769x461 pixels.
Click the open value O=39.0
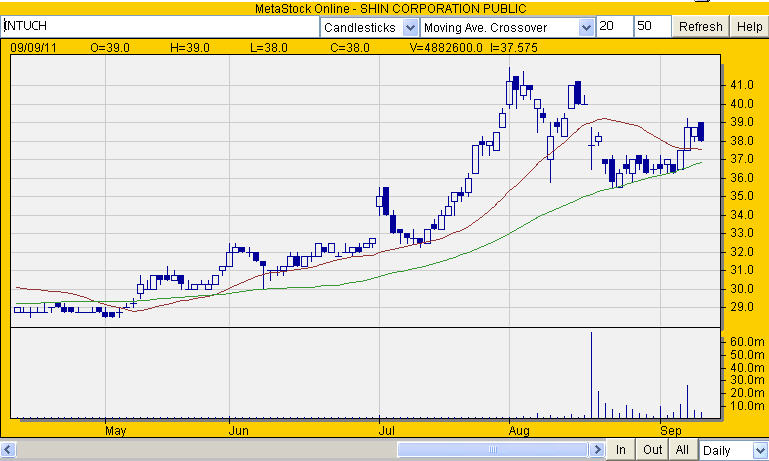click(110, 48)
